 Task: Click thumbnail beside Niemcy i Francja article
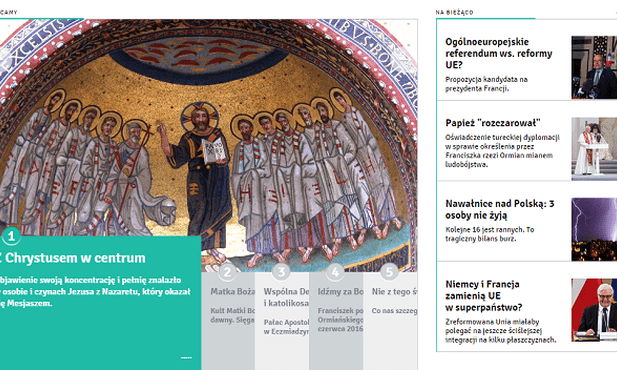pos(594,310)
